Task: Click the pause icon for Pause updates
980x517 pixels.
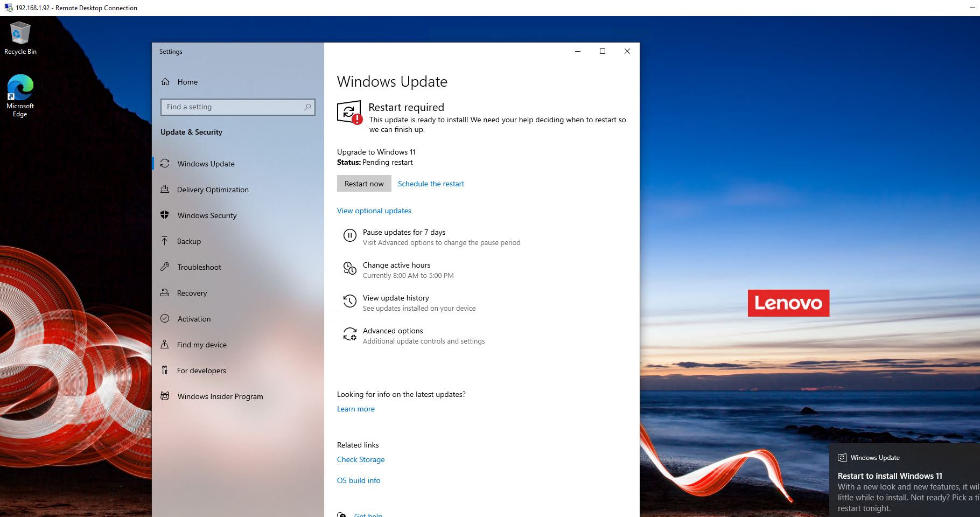Action: [x=350, y=236]
